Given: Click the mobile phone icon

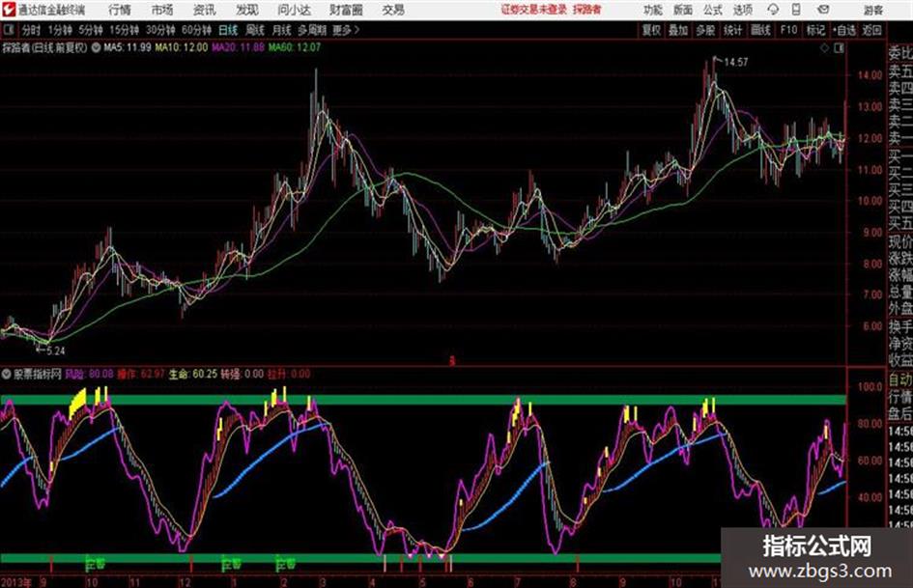Looking at the screenshot, I should (796, 10).
